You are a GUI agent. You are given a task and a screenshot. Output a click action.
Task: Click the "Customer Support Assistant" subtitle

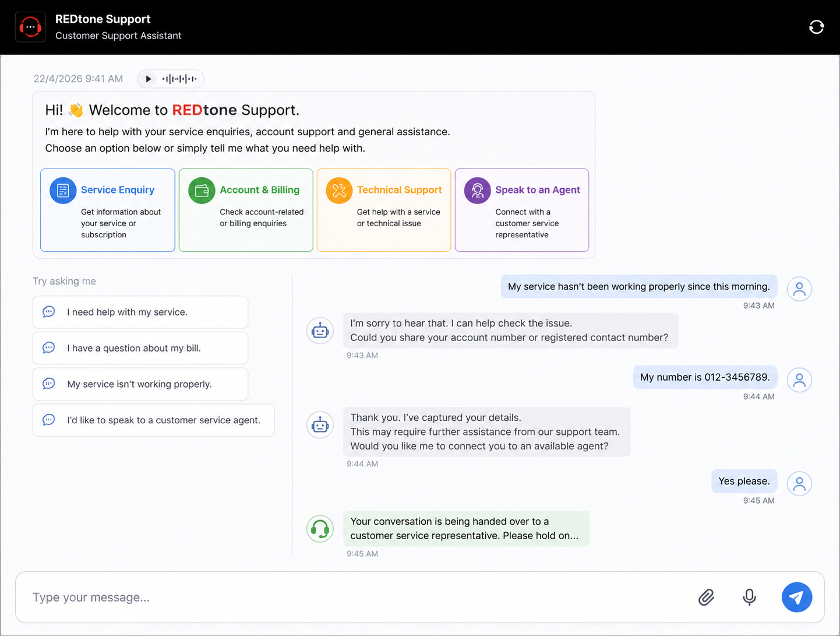click(x=118, y=36)
